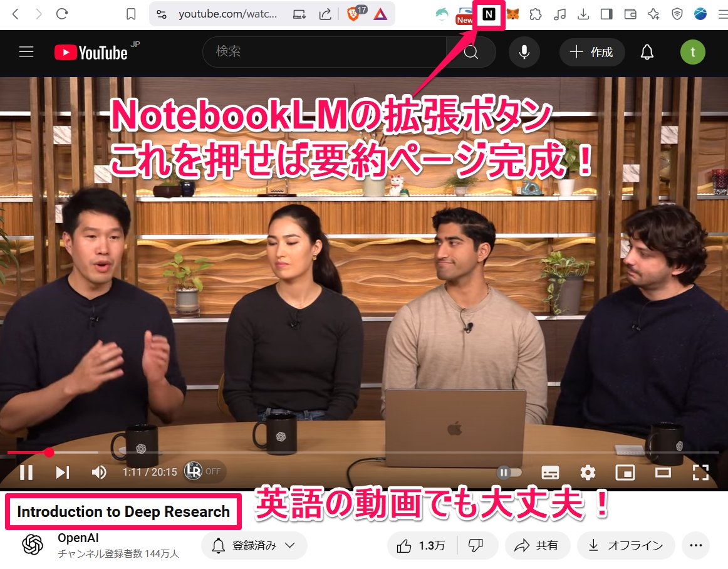Enter fullscreen mode

(x=700, y=473)
